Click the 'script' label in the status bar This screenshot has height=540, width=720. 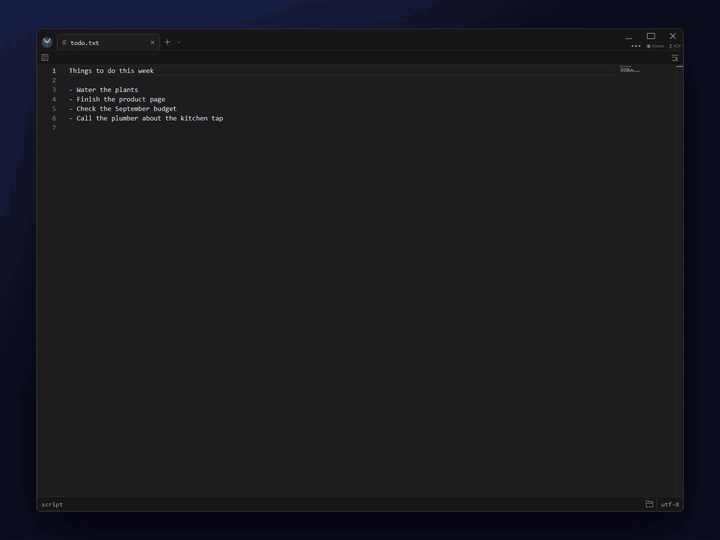pyautogui.click(x=52, y=504)
